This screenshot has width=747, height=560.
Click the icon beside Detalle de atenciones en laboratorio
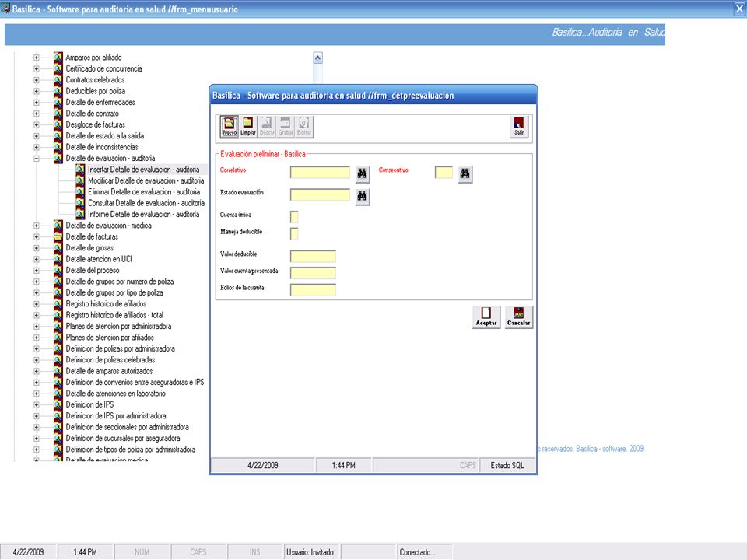pyautogui.click(x=58, y=394)
